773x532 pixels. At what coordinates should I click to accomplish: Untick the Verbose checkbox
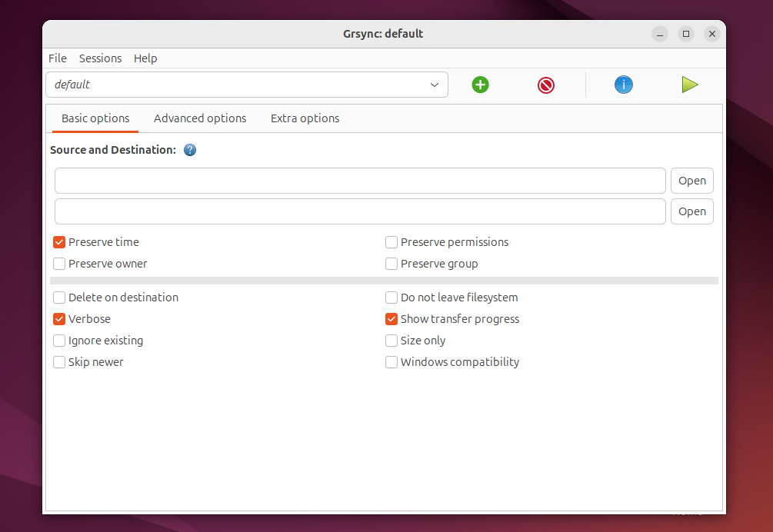coord(59,319)
